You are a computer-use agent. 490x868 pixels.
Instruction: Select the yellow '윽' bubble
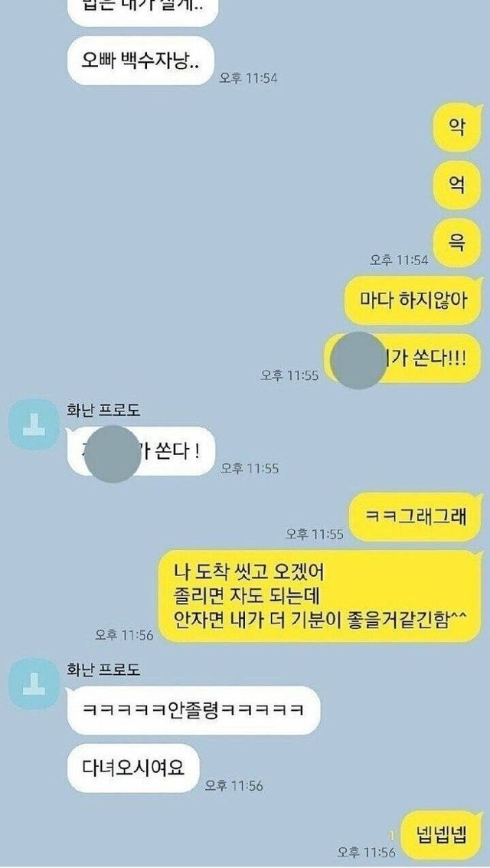(457, 244)
